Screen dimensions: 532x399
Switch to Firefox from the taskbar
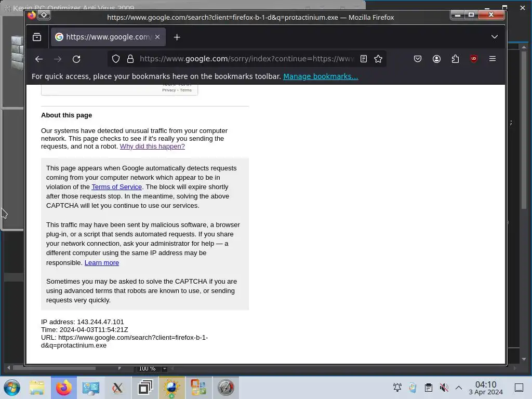pos(64,388)
